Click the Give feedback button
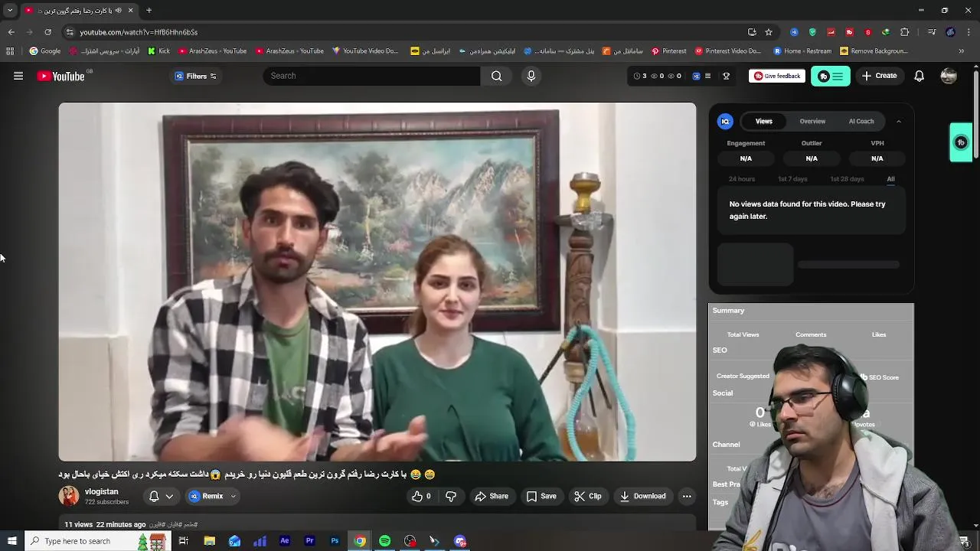The image size is (980, 551). tap(777, 76)
